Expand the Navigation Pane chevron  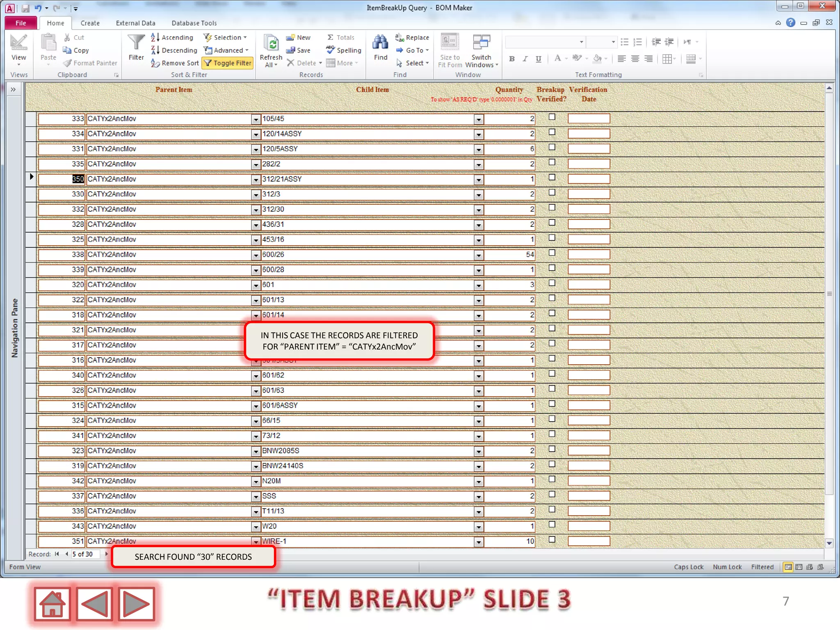coord(13,89)
